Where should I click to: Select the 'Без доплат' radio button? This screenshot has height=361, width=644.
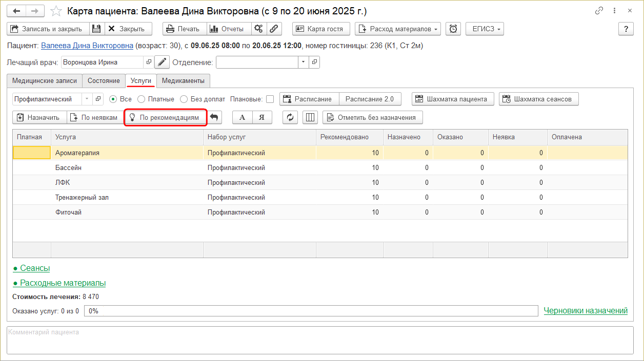point(184,99)
